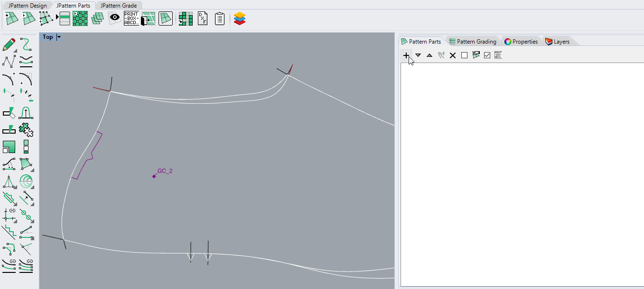Select the pencil draw tool

[9, 45]
